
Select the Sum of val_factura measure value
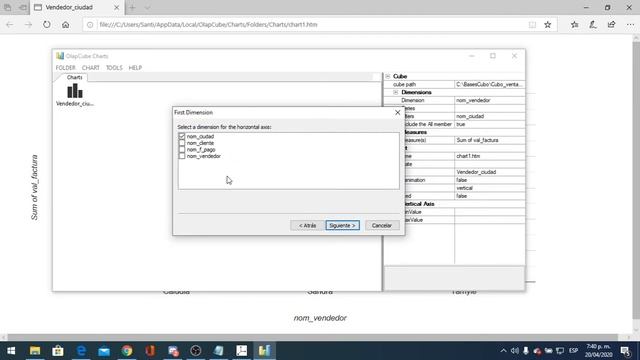click(x=489, y=140)
